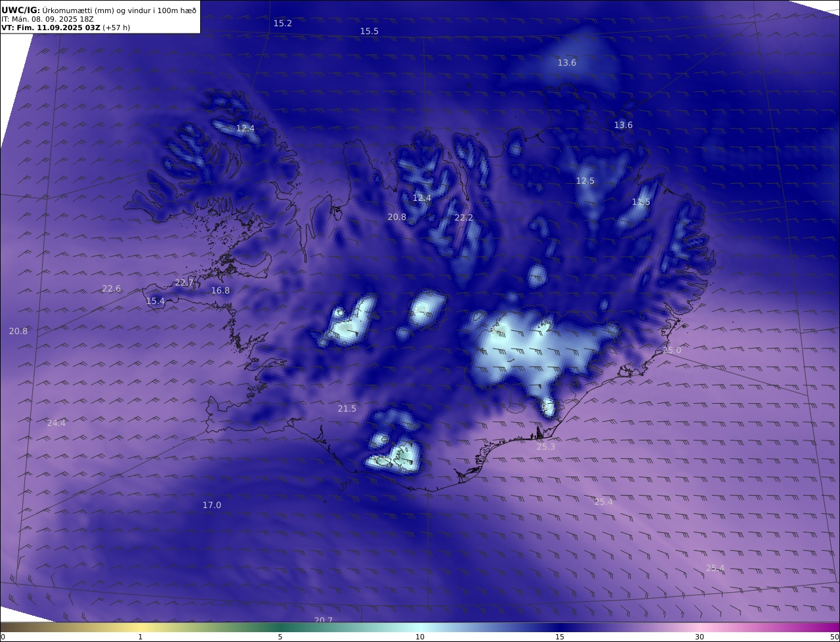Image resolution: width=840 pixels, height=642 pixels.
Task: Click the map value 15.2
Action: [x=283, y=23]
